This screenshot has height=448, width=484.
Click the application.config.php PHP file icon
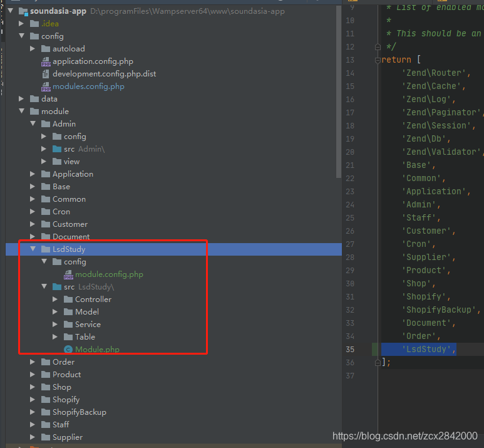[46, 61]
